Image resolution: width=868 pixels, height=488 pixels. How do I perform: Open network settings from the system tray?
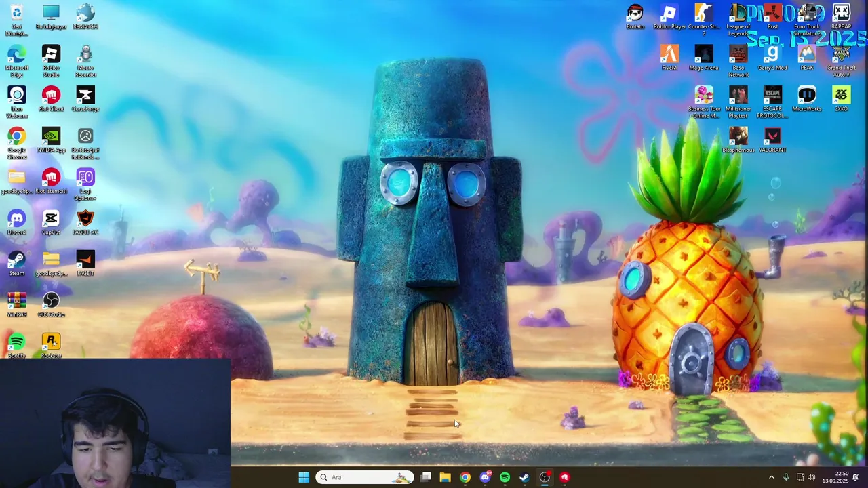[800, 477]
